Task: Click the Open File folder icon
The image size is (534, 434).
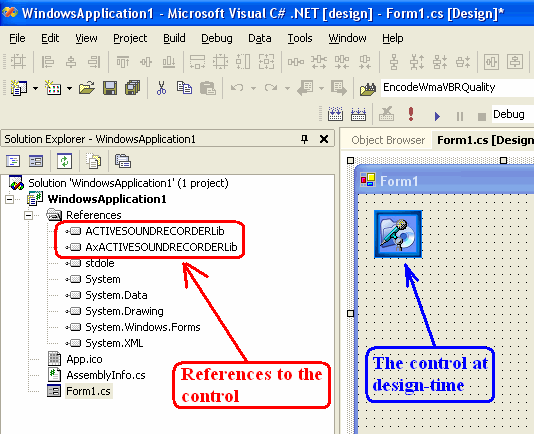Action: pos(87,88)
